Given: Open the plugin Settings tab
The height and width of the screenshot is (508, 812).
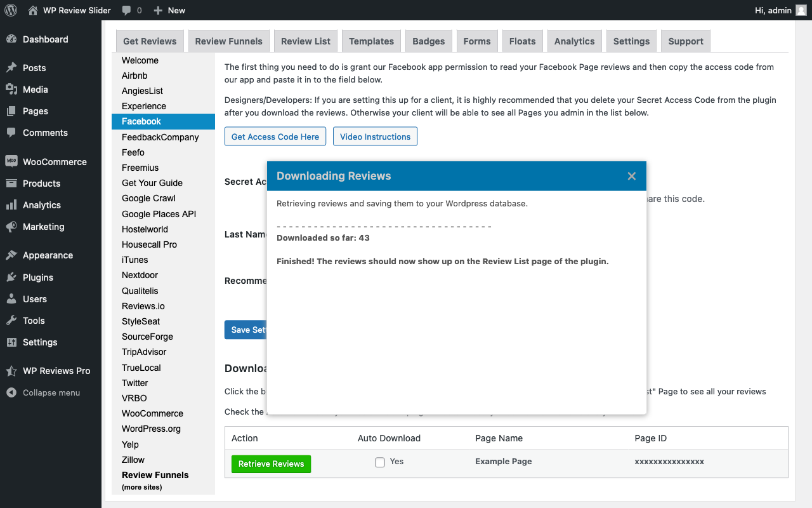Looking at the screenshot, I should [631, 41].
